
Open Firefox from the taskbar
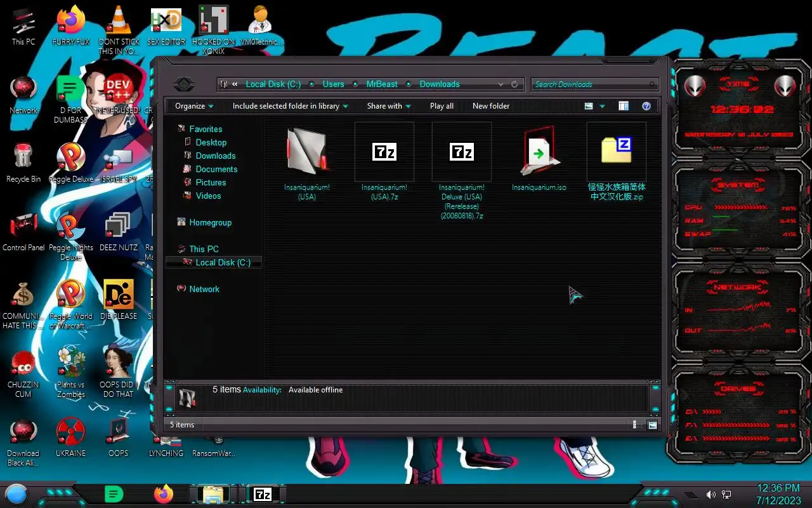[x=164, y=493]
